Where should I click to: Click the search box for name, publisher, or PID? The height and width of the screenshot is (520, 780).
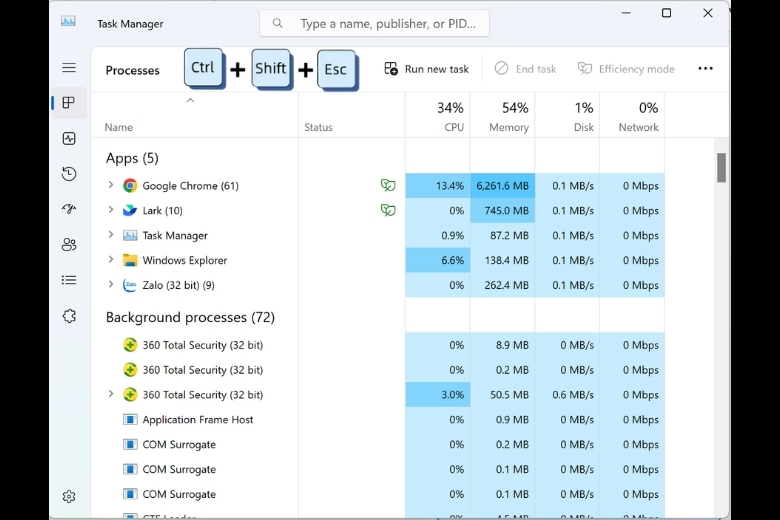coord(374,23)
